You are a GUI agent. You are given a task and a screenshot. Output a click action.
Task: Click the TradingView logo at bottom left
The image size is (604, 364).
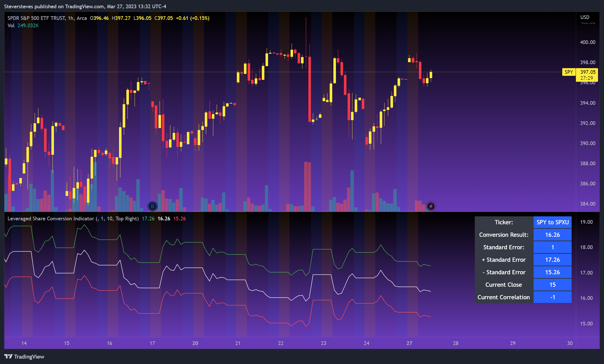24,357
